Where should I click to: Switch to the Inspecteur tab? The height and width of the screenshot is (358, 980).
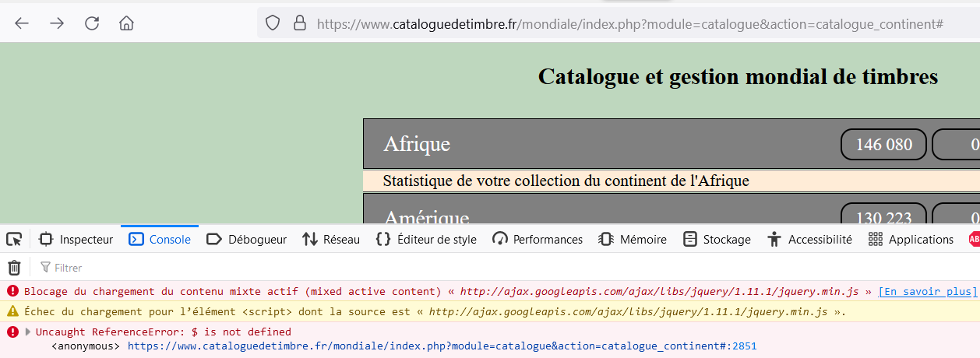76,239
